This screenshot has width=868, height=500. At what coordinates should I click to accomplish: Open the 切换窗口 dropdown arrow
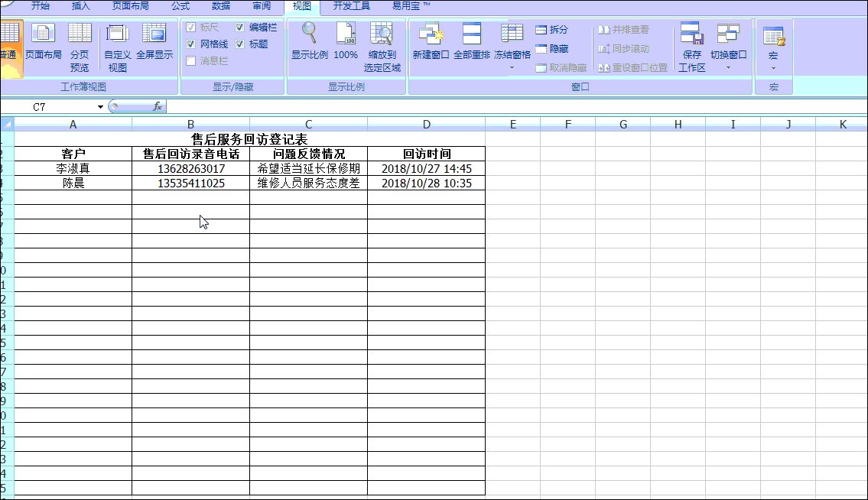pyautogui.click(x=728, y=67)
